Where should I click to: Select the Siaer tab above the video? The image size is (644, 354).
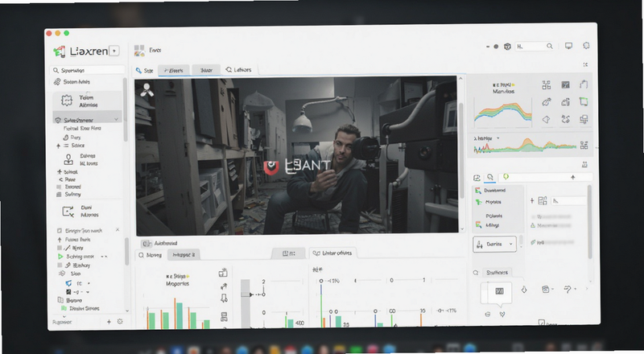[x=206, y=70]
